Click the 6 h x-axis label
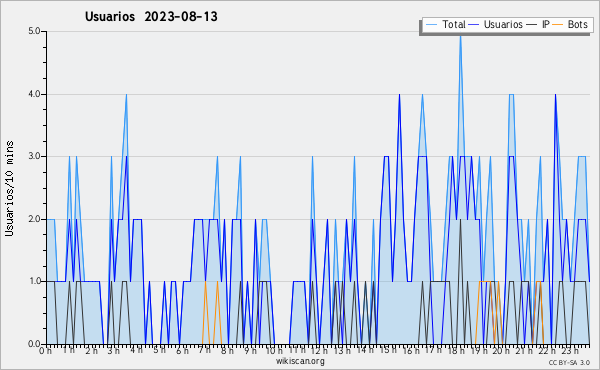This screenshot has height=370, width=600. (182, 350)
